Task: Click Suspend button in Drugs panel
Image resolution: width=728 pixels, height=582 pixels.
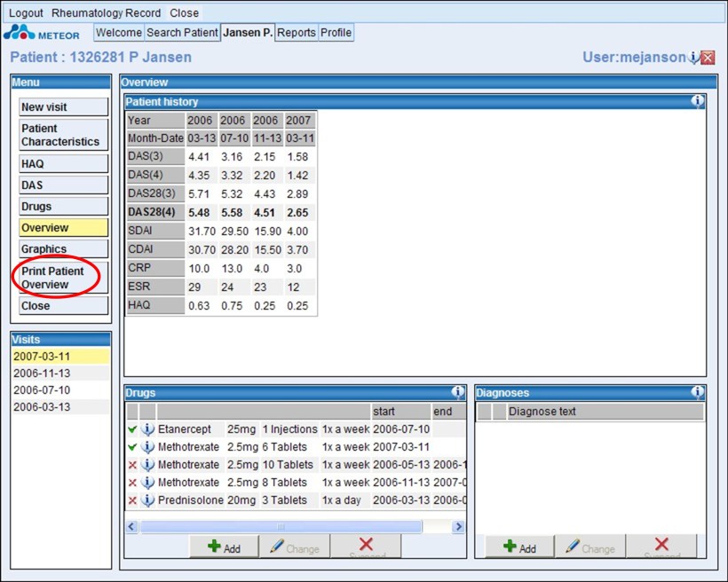Action: [366, 547]
